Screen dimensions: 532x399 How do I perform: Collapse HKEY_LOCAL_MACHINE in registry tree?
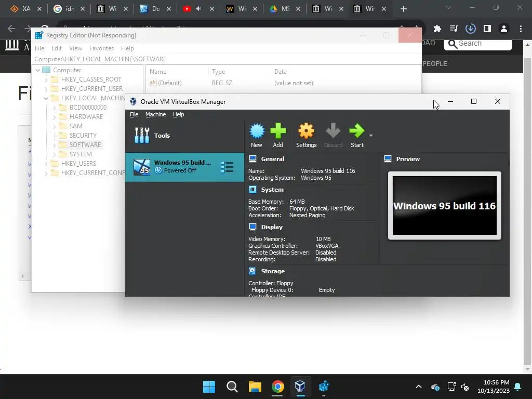click(46, 98)
